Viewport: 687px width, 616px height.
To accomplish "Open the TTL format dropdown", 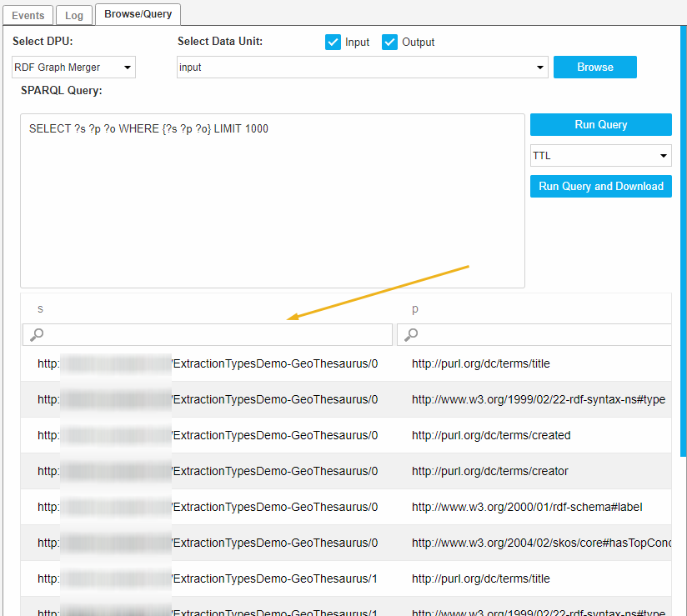I will pos(600,156).
